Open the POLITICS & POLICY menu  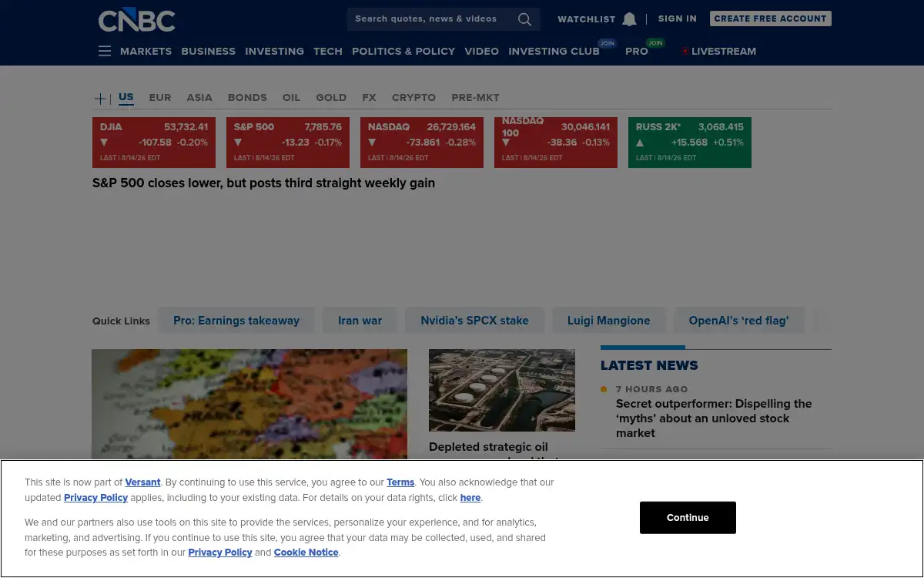point(403,51)
